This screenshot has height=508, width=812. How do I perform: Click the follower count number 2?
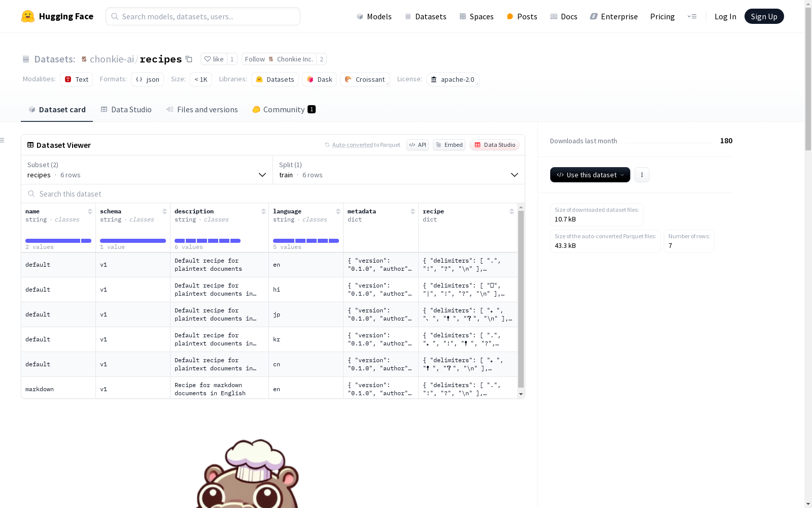click(x=321, y=59)
